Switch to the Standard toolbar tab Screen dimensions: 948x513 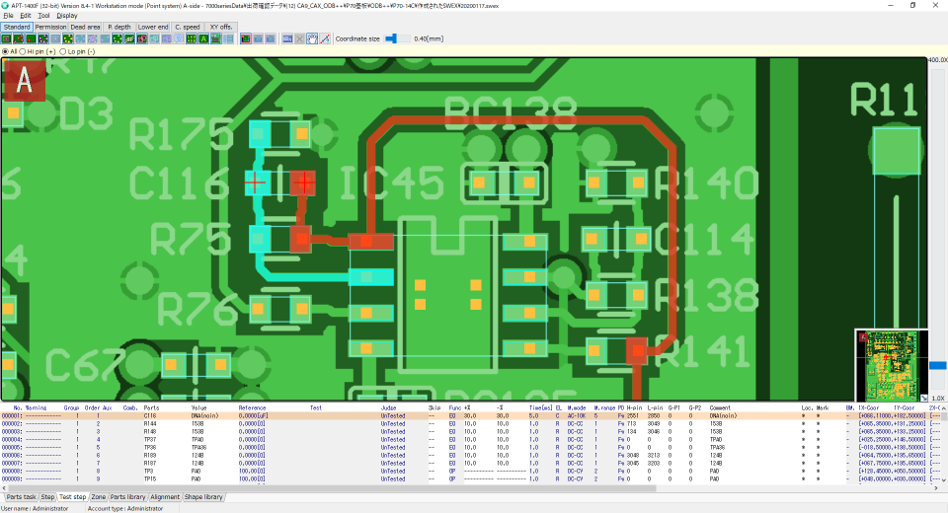click(16, 27)
